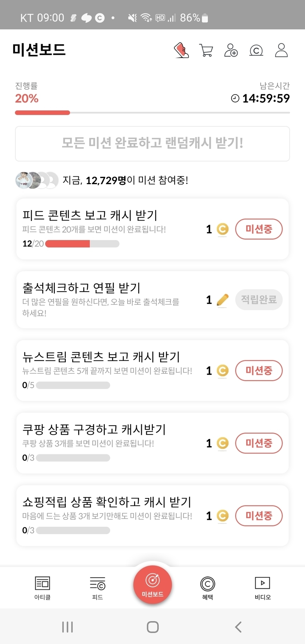Tap participant avatars next to 12,729명
The image size is (305, 644).
[x=37, y=180]
